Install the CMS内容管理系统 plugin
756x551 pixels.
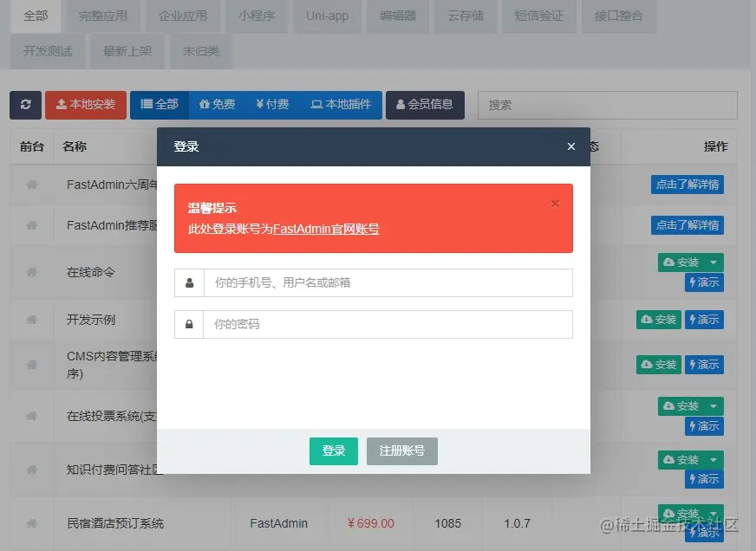(658, 364)
